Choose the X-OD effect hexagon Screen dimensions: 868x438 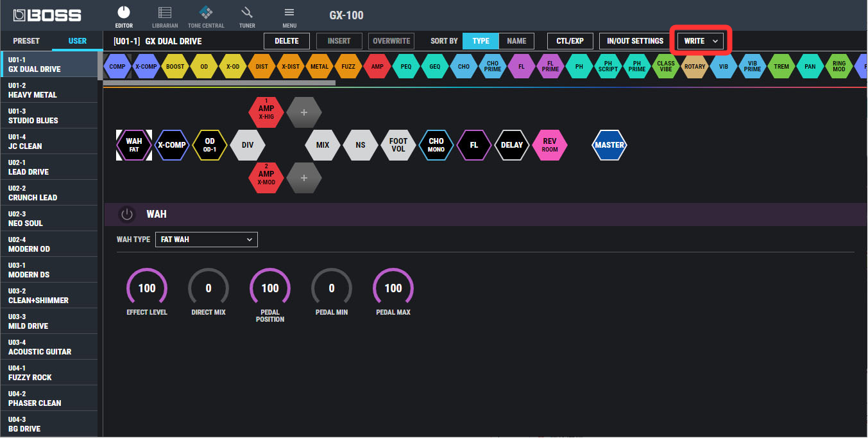tap(233, 66)
